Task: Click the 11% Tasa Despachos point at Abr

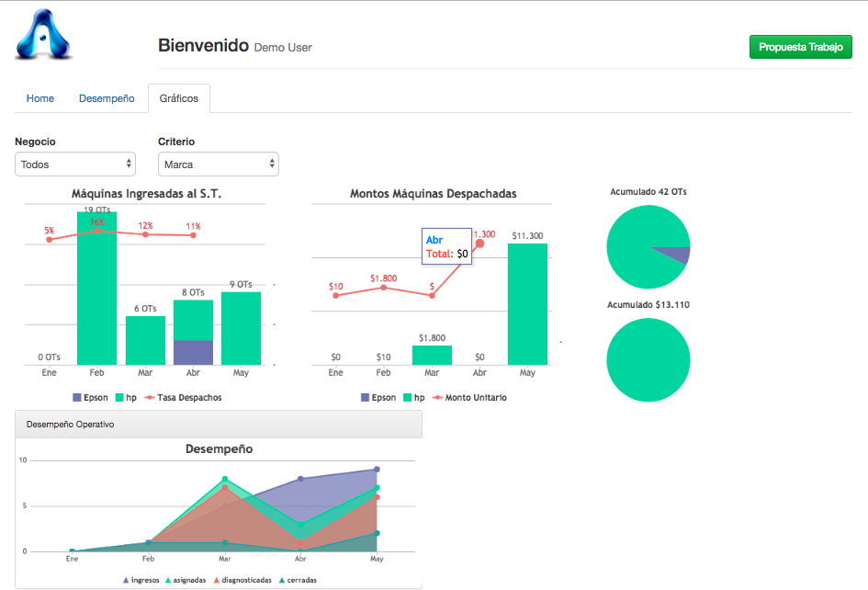Action: point(193,235)
